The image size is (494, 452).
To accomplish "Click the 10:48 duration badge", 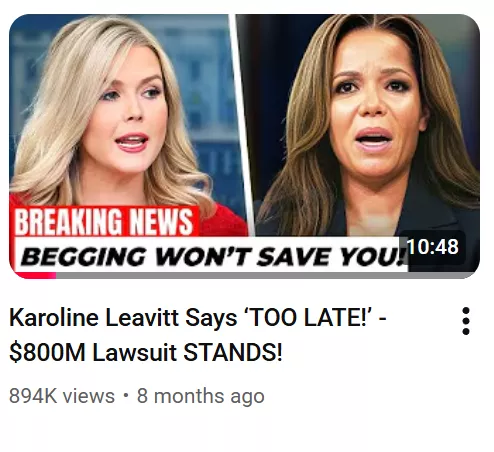I will 432,247.
